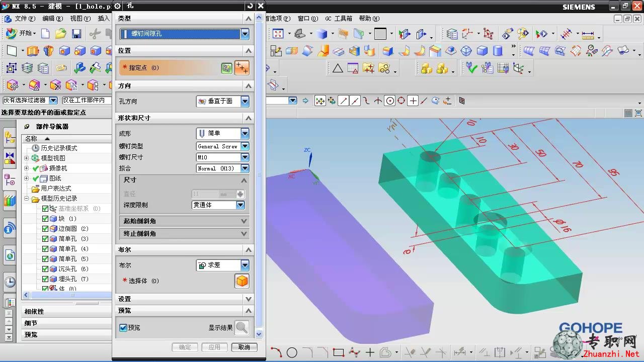Screen dimensions: 644x362
Task: Click the Show Result magnifier icon
Action: click(x=242, y=328)
